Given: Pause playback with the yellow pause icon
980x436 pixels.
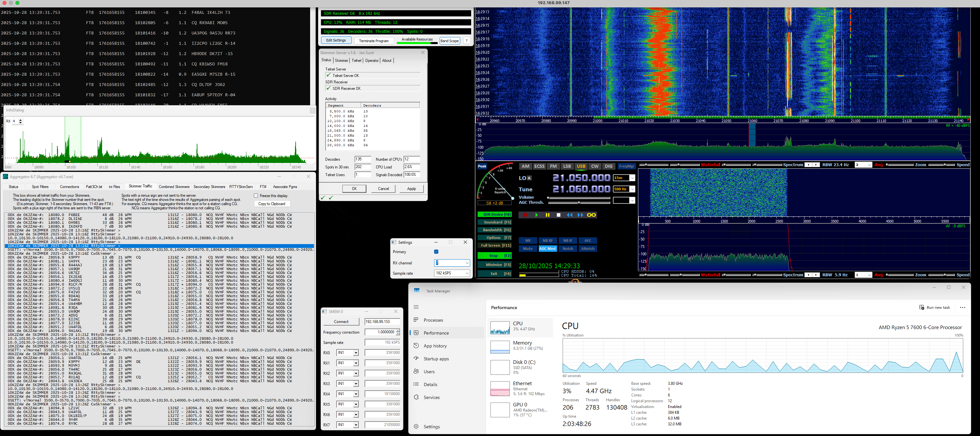Looking at the screenshot, I should point(547,215).
